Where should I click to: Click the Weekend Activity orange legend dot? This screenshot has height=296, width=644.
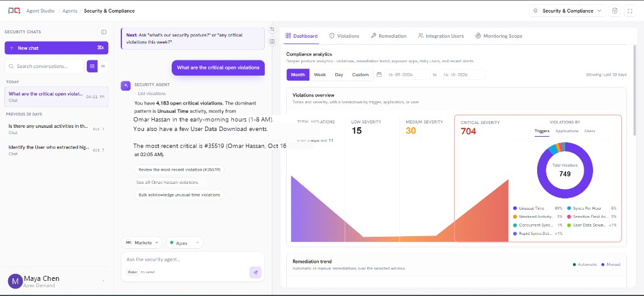(x=515, y=217)
